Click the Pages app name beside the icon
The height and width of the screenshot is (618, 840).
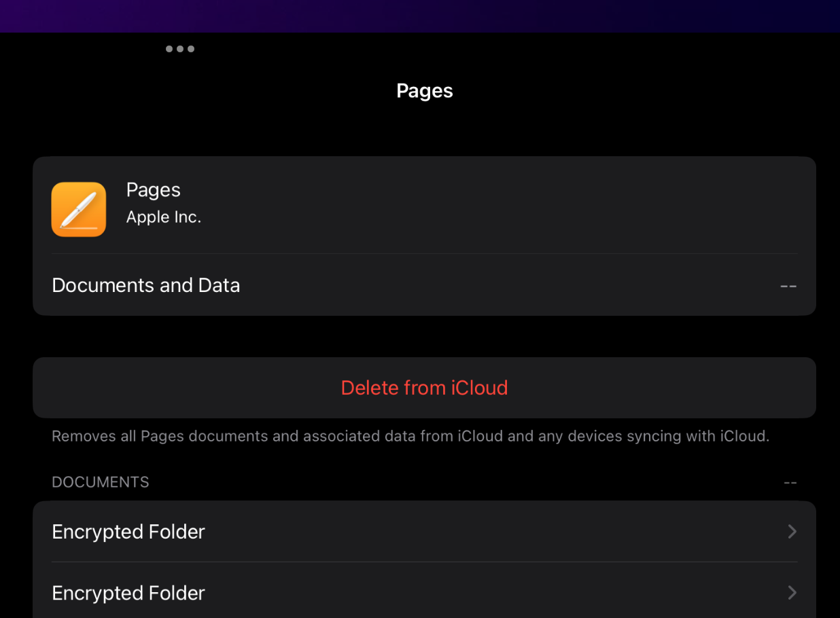(x=154, y=190)
